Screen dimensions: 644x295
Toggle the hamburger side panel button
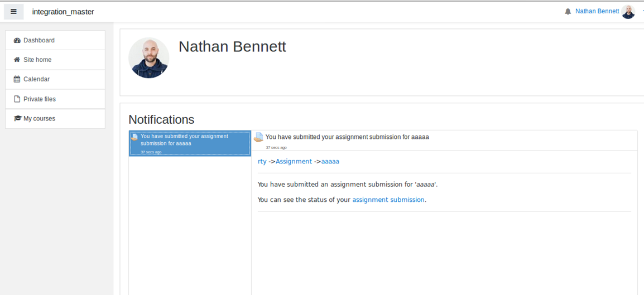[x=13, y=12]
